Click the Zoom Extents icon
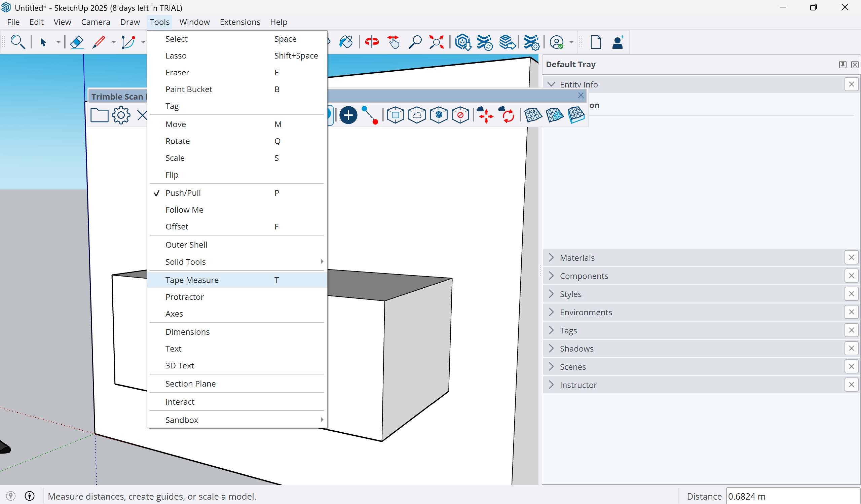This screenshot has height=504, width=861. coord(436,42)
